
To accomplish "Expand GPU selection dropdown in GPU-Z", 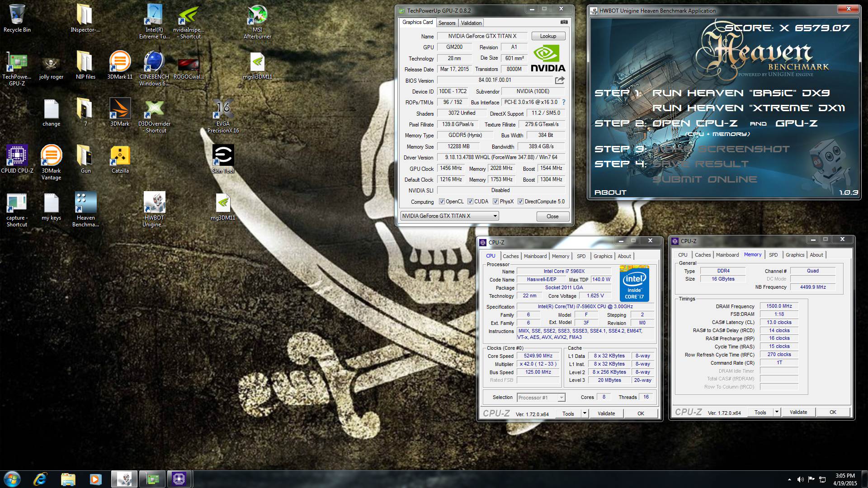I will click(495, 216).
